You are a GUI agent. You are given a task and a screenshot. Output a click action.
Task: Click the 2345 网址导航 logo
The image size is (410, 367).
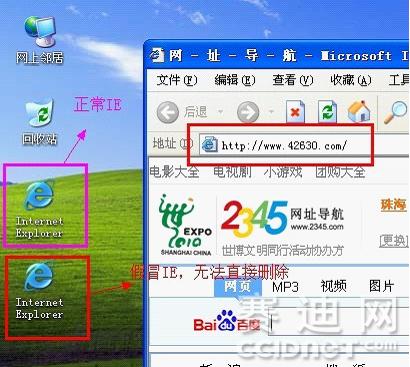(x=282, y=218)
